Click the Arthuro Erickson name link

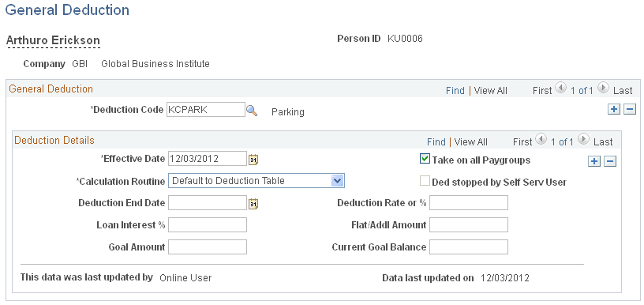tap(53, 40)
